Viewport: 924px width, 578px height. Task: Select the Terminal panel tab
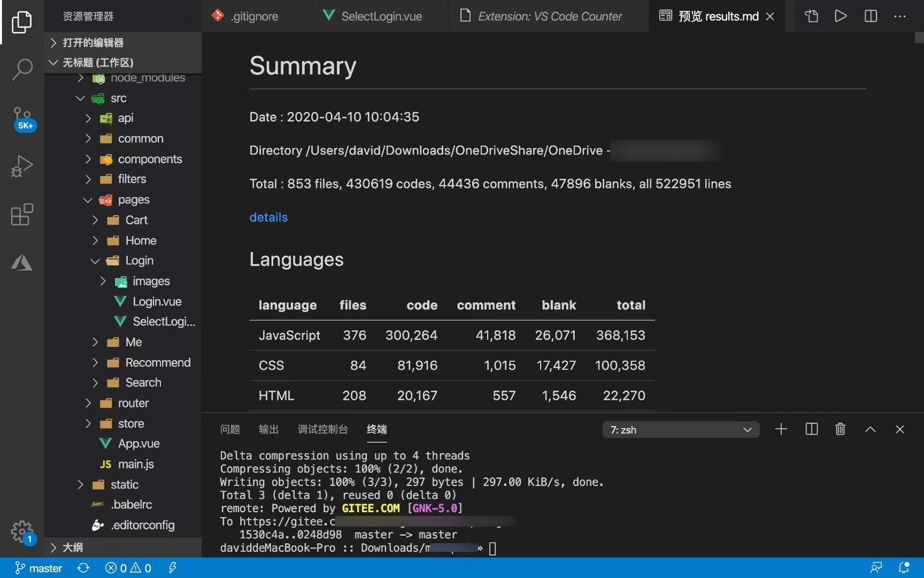[x=377, y=429]
